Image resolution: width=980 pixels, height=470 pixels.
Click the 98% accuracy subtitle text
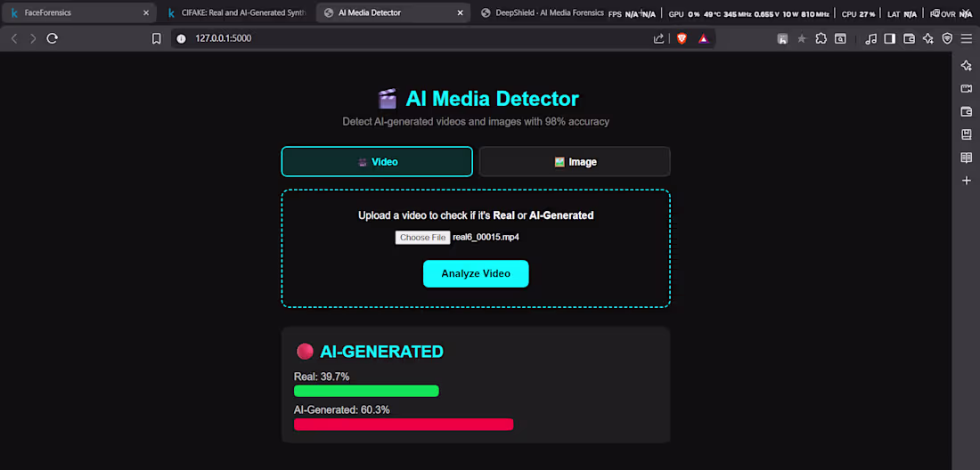(476, 122)
